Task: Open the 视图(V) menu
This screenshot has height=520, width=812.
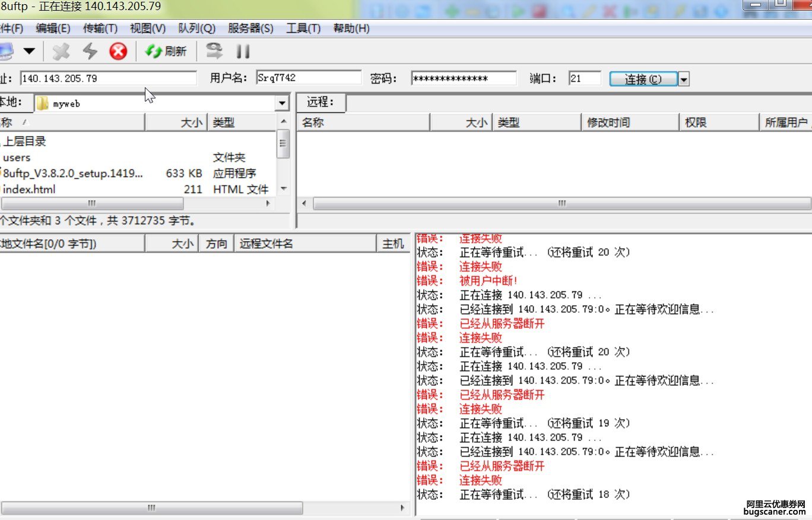Action: pos(148,28)
